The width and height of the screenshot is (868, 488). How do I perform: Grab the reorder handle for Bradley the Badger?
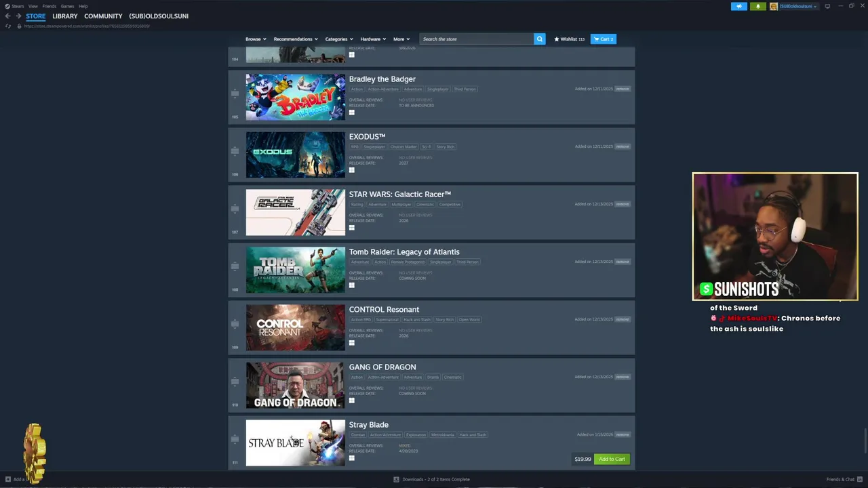coord(235,94)
